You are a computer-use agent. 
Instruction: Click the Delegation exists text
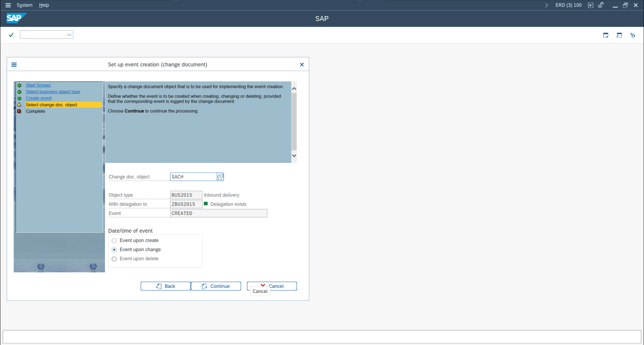(228, 204)
